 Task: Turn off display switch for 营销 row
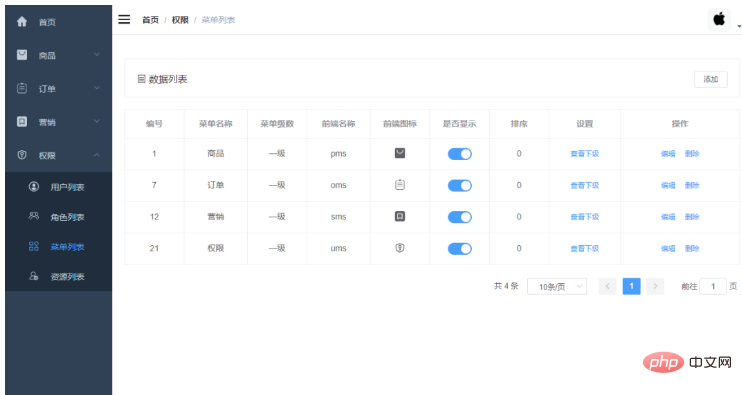[x=459, y=217]
